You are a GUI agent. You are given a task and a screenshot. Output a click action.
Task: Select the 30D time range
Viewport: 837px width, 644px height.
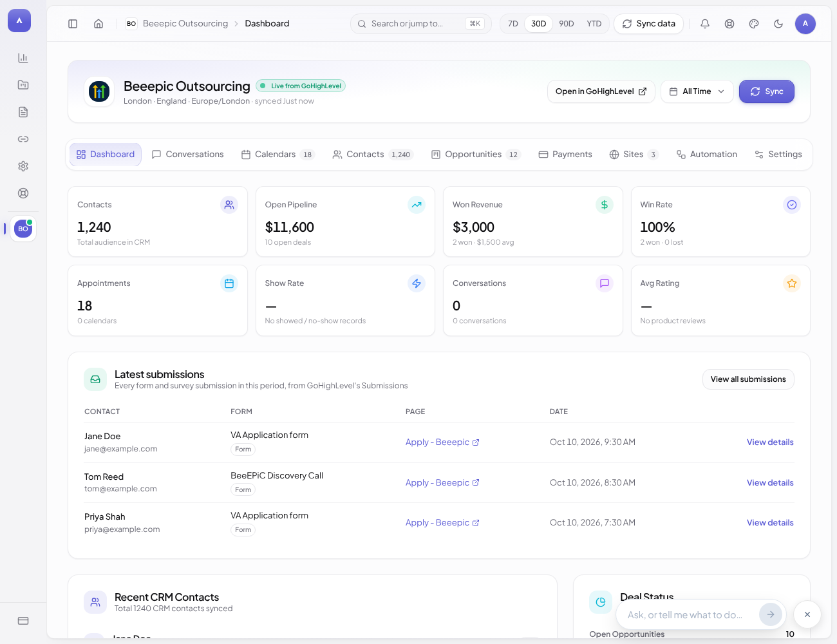coord(539,24)
